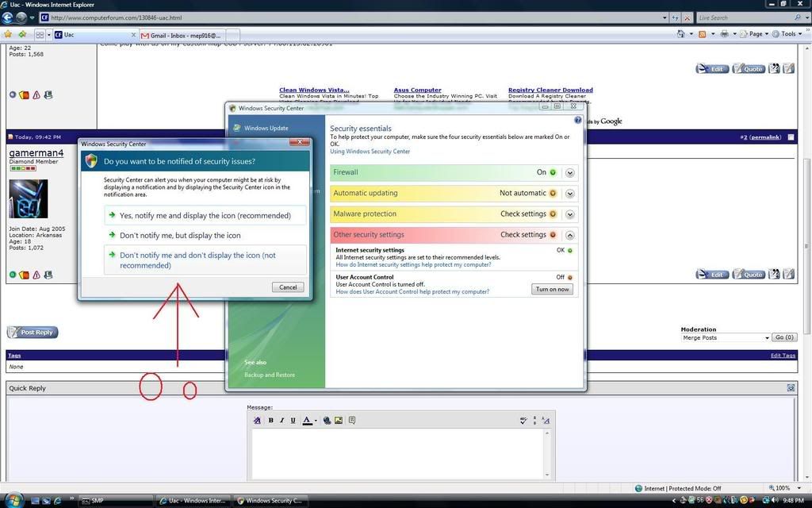
Task: Expand the Firewall section chevron
Action: click(570, 172)
